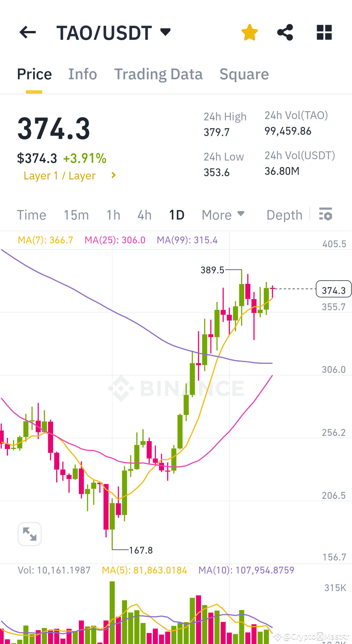The image size is (352, 644).
Task: Expand the More timeframe dropdown
Action: 223,215
